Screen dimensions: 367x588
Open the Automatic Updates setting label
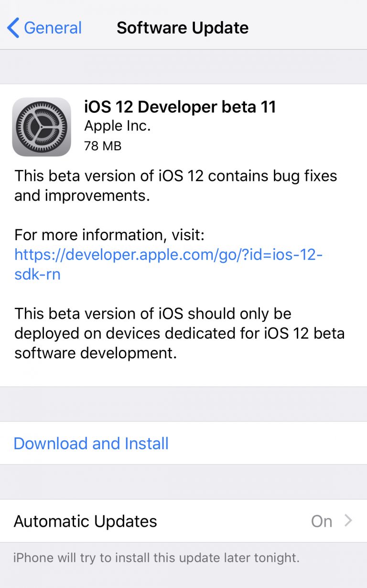86,521
